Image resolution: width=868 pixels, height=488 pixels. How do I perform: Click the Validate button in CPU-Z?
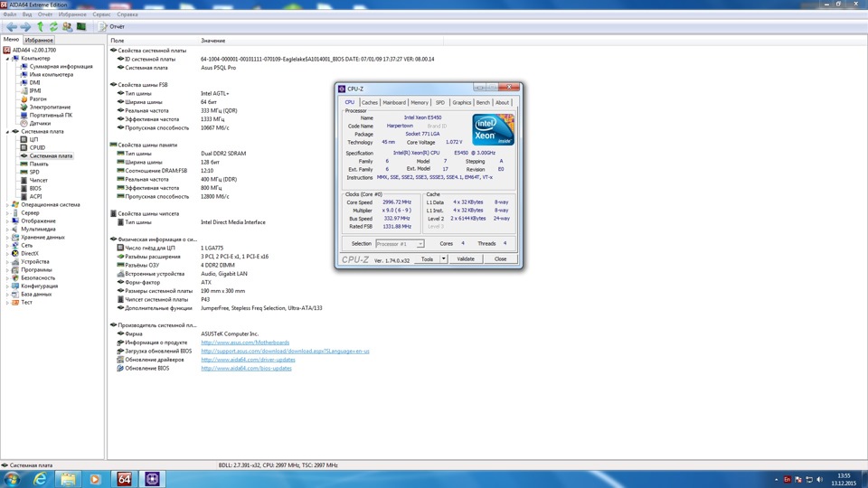pyautogui.click(x=466, y=259)
